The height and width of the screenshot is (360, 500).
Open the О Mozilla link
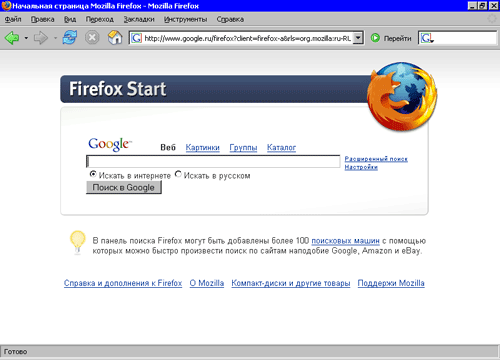click(x=207, y=283)
